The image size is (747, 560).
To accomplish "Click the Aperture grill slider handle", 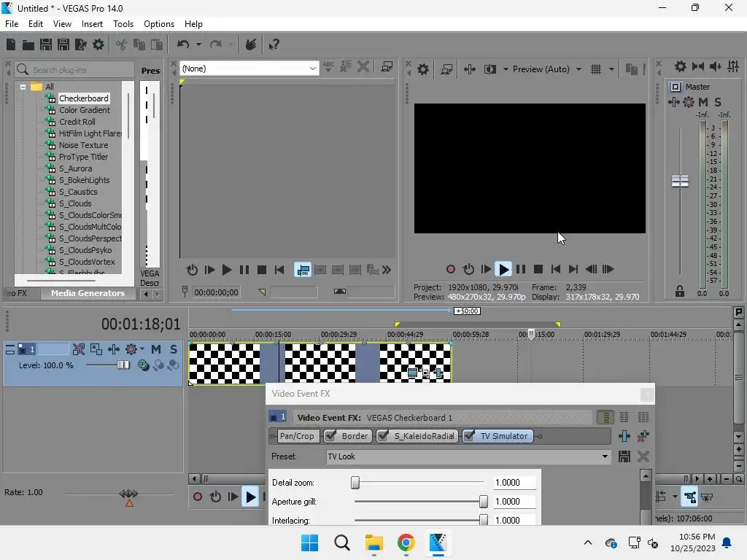I will [x=484, y=502].
